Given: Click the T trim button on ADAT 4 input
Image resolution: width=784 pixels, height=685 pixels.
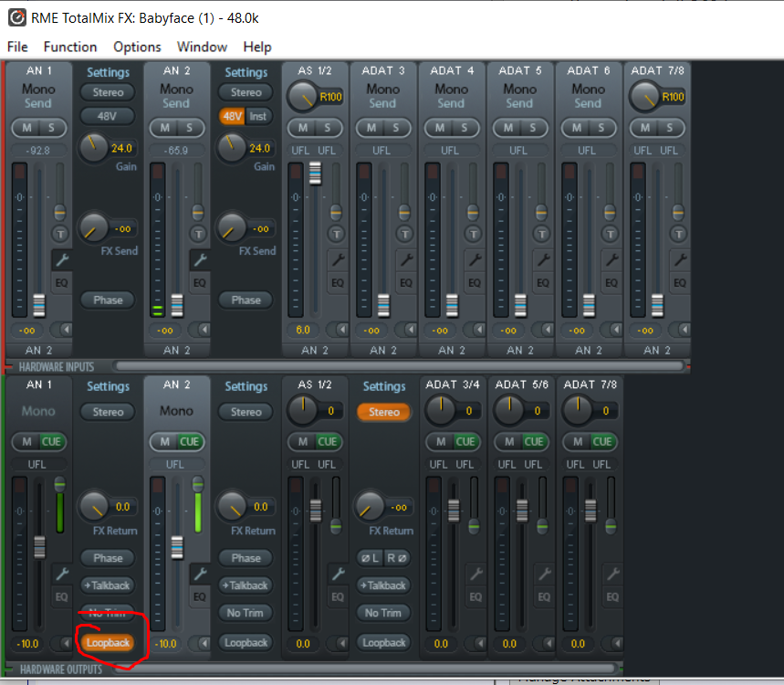Looking at the screenshot, I should 474,234.
